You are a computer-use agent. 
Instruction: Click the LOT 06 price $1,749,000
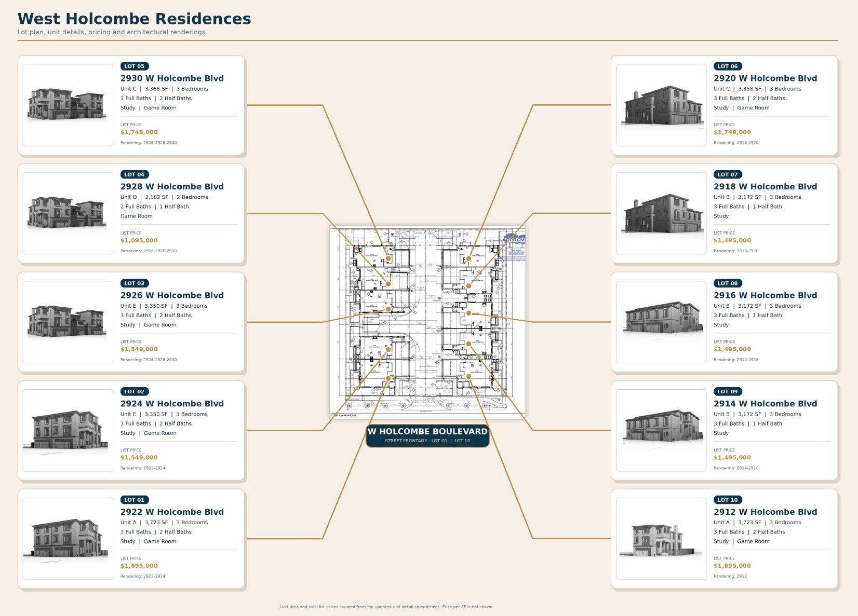[x=732, y=132]
